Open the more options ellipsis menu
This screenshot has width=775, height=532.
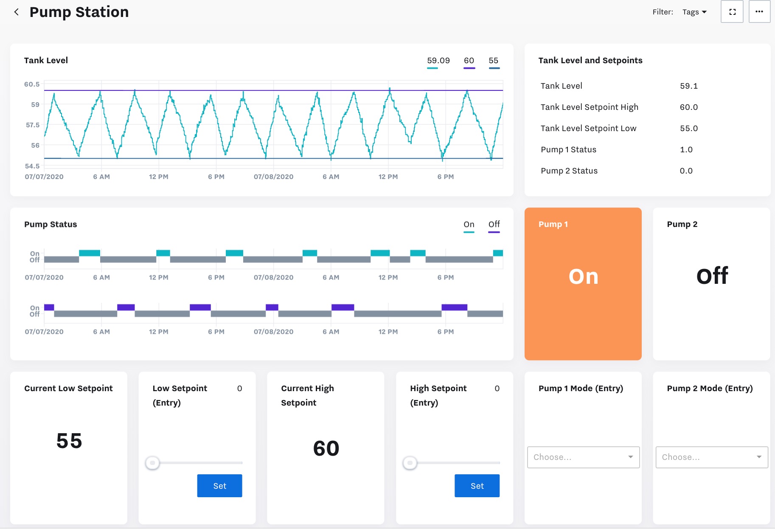(x=759, y=12)
